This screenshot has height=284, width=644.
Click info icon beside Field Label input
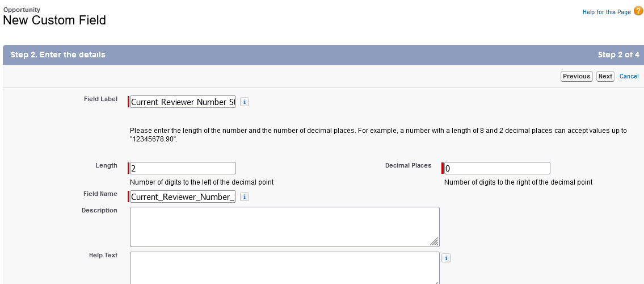[x=245, y=102]
